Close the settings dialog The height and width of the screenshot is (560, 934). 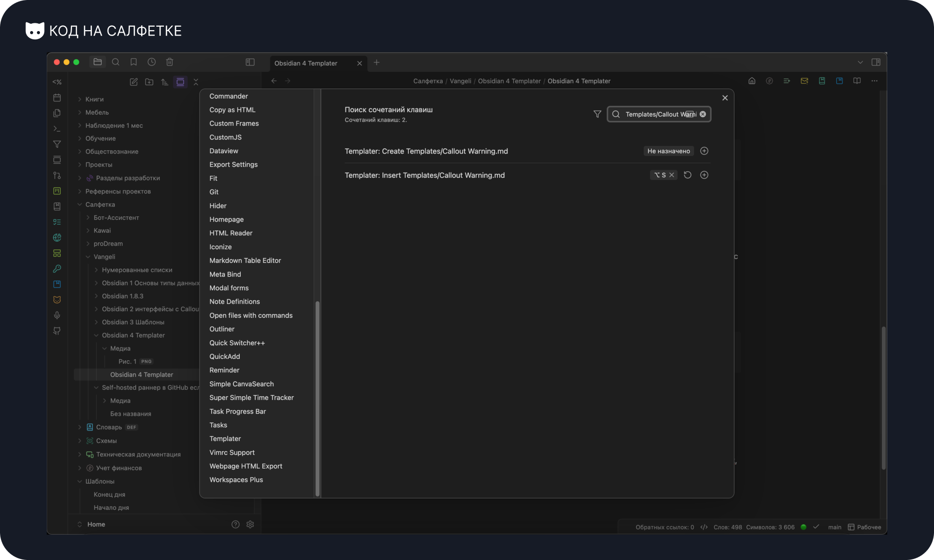(x=725, y=98)
